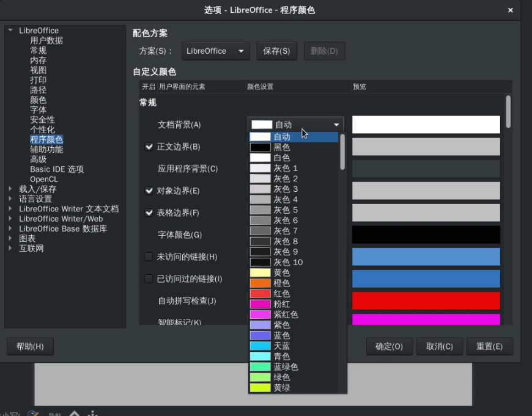Expand the LibreOffice Writer/Web node

pyautogui.click(x=10, y=218)
